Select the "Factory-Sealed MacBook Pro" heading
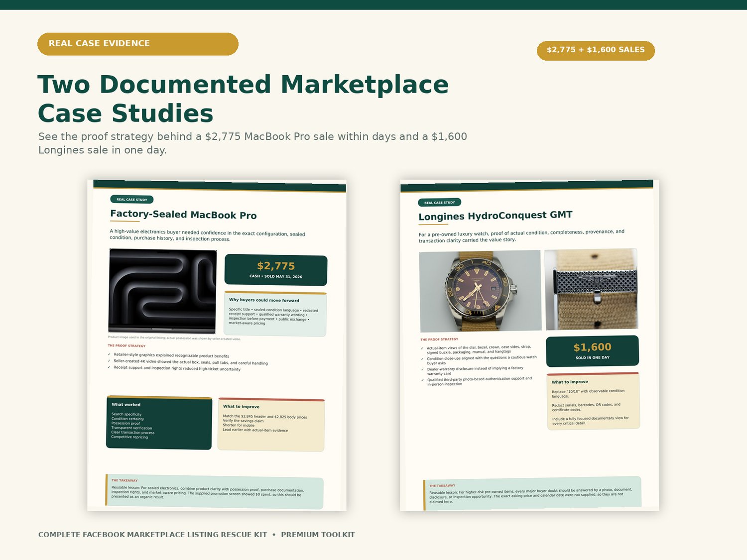Image resolution: width=747 pixels, height=560 pixels. point(183,215)
